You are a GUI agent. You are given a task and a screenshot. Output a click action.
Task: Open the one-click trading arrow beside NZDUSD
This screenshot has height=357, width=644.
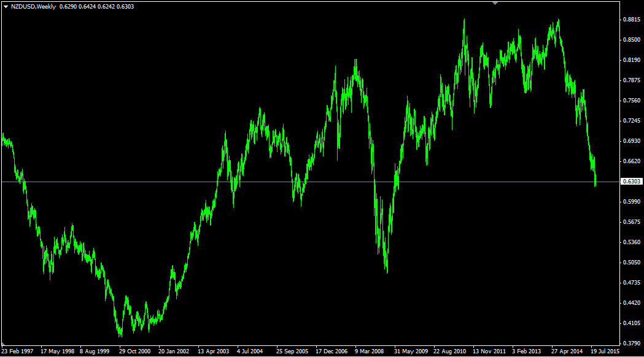[6, 7]
